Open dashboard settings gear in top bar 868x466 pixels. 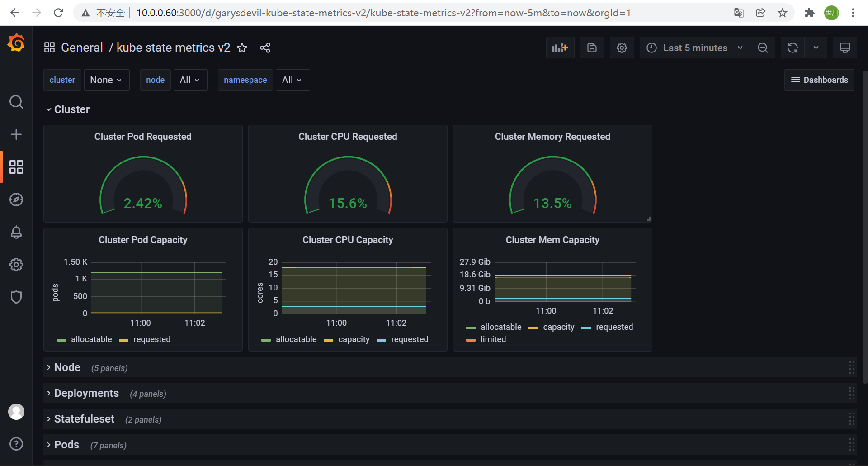(622, 48)
